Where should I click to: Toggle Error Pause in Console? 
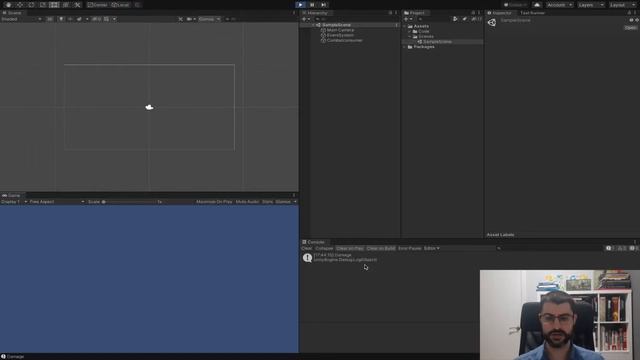pyautogui.click(x=409, y=248)
